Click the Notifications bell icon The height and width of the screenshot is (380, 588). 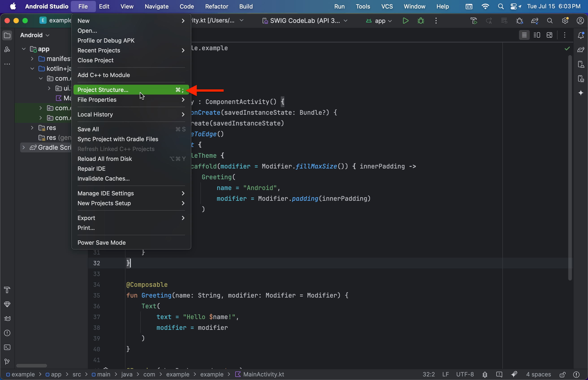point(581,35)
